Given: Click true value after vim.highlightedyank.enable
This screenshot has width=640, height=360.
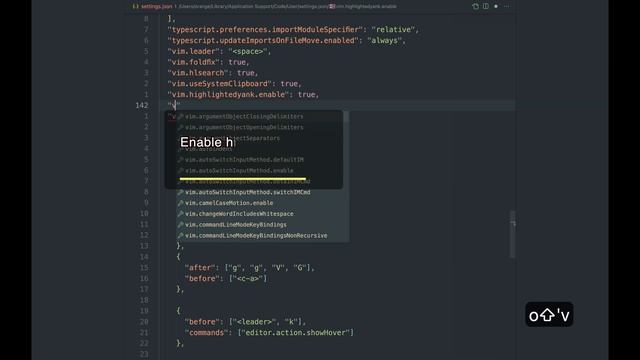Looking at the screenshot, I should coord(307,95).
